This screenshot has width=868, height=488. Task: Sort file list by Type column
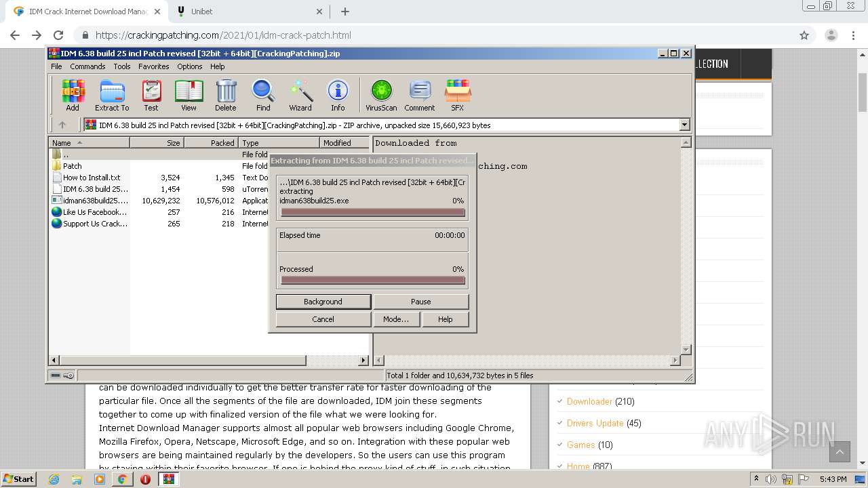tap(279, 143)
